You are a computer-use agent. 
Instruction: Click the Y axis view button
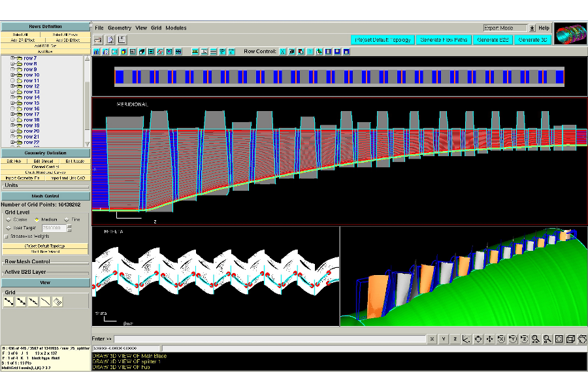point(443,339)
